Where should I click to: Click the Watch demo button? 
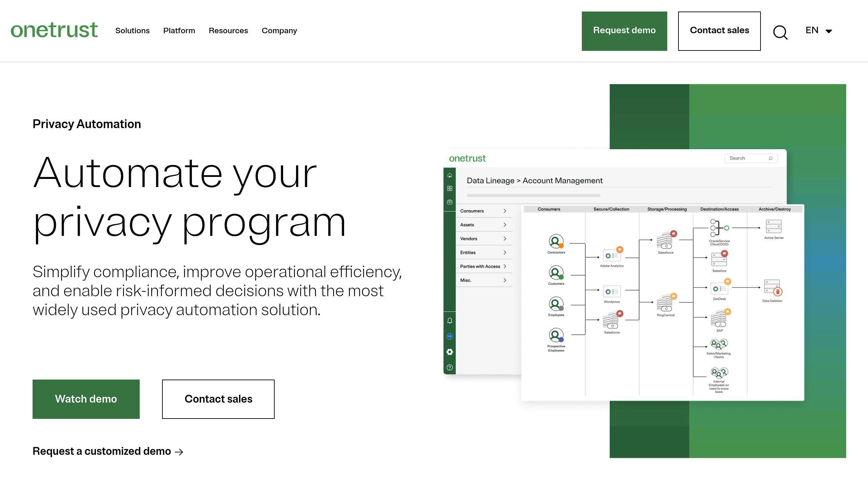86,399
